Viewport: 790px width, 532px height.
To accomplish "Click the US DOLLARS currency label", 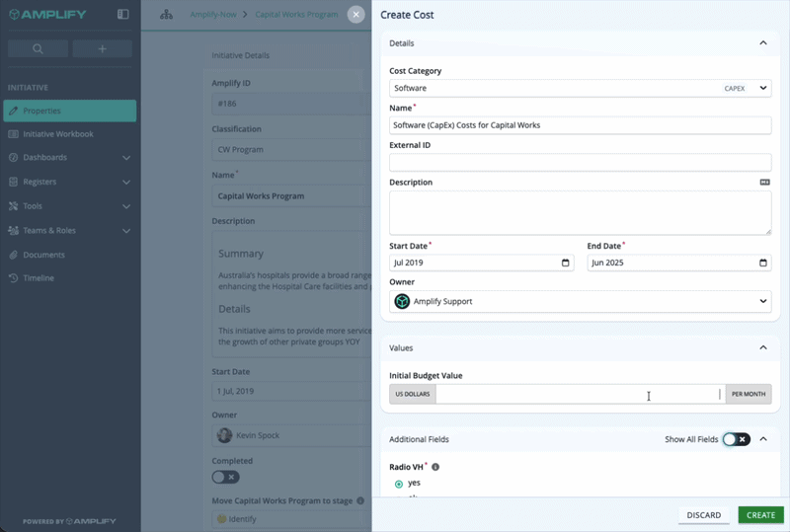I will (413, 394).
